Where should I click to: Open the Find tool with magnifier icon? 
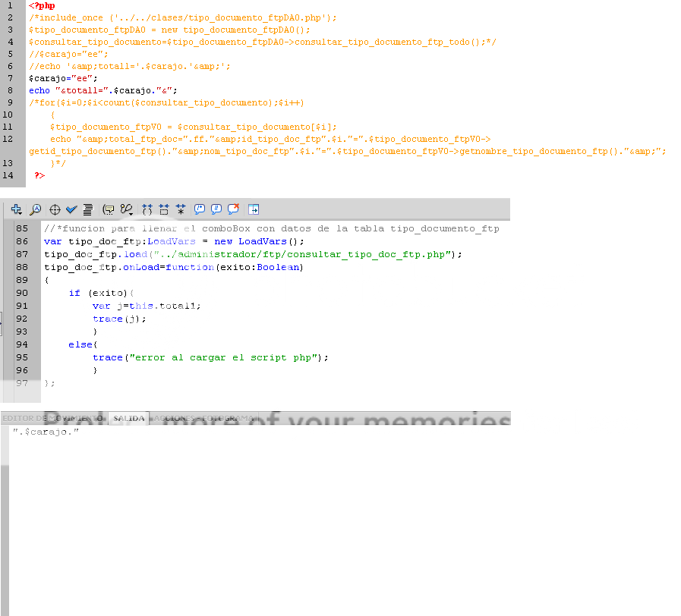pos(35,209)
